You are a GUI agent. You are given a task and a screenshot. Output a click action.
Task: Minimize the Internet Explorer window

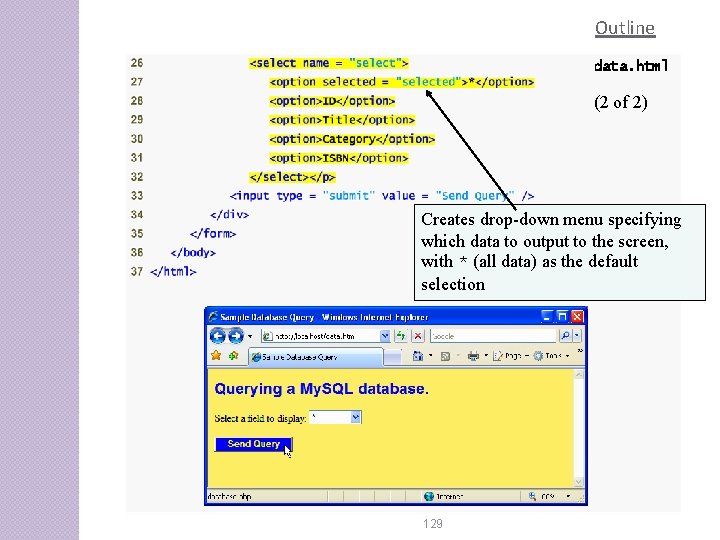pos(546,316)
